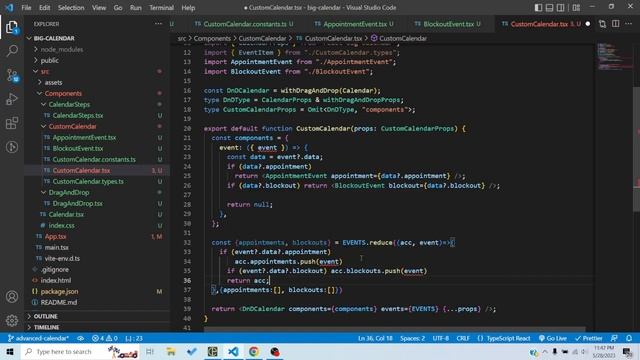Click the Components breadcrumb segment

click(x=212, y=38)
